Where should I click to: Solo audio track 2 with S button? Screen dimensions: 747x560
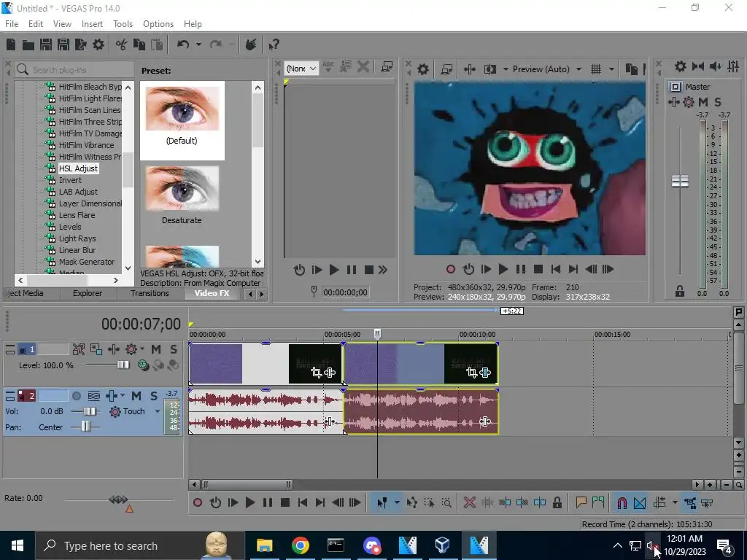tap(154, 396)
